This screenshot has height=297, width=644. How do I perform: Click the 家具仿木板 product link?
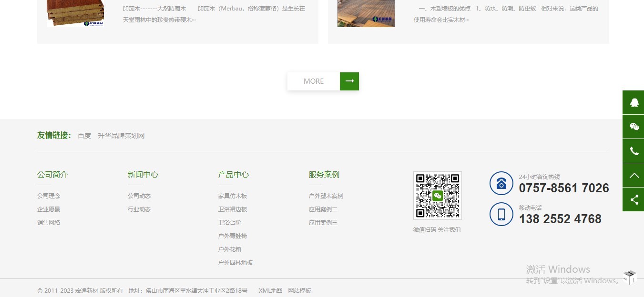(233, 196)
